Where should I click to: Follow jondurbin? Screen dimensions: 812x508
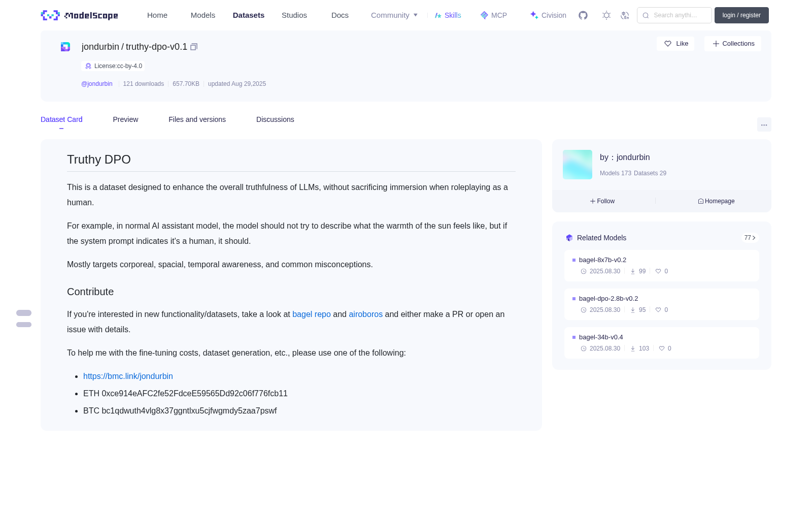tap(602, 201)
